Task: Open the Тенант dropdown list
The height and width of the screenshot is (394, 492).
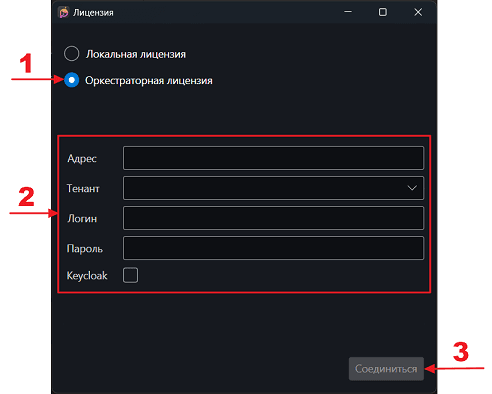Action: click(273, 188)
